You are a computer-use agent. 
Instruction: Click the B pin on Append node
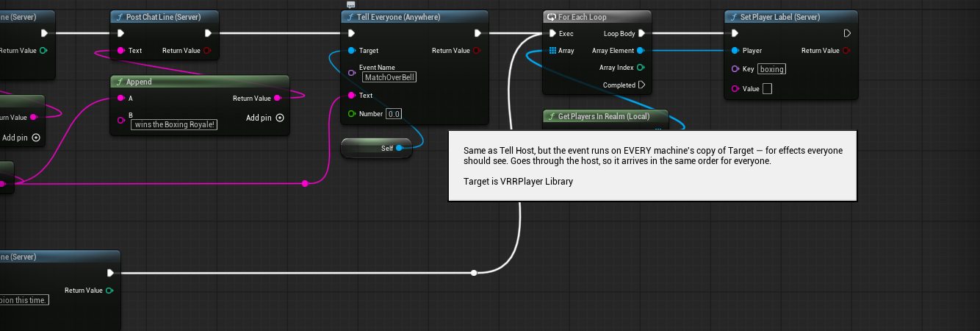click(120, 119)
